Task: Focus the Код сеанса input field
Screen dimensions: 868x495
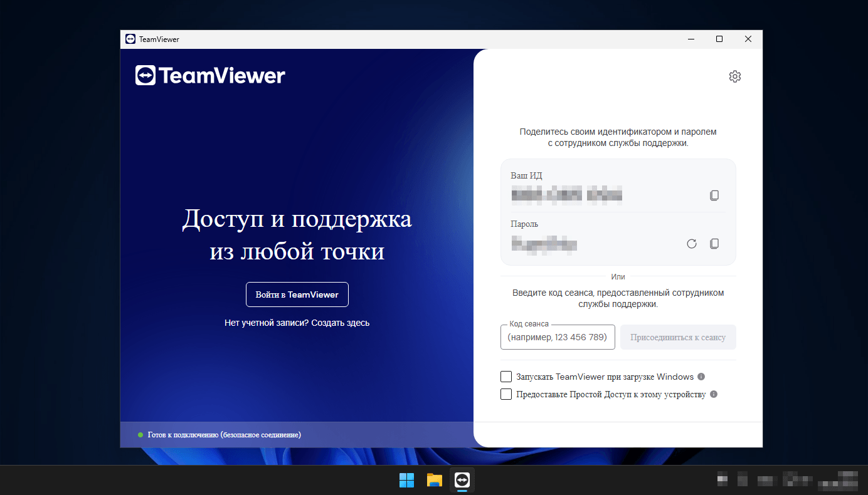Action: [558, 337]
